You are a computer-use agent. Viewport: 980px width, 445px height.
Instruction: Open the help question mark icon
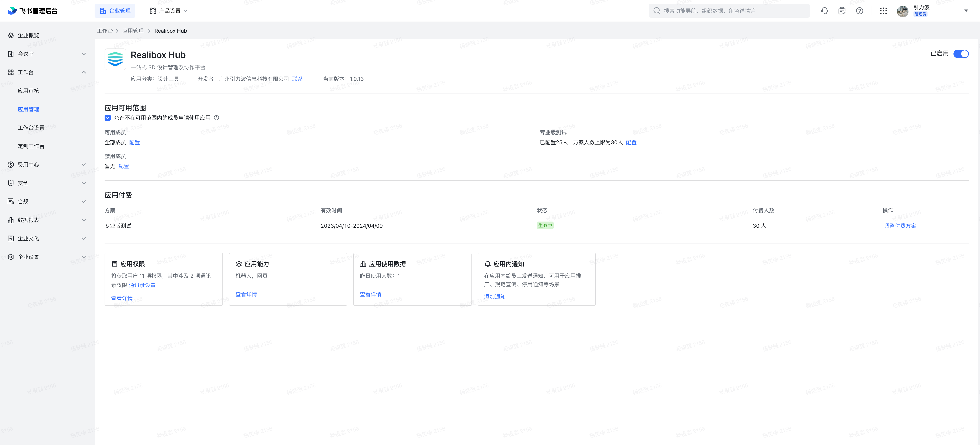[859, 11]
